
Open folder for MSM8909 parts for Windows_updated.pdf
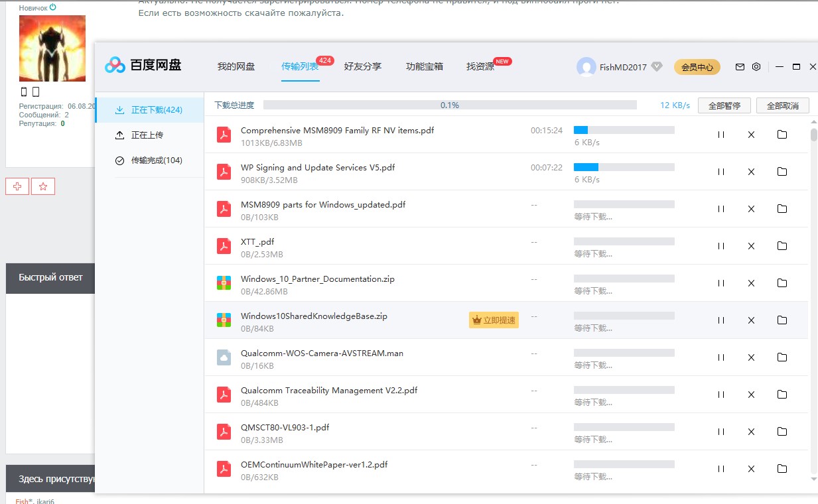[x=782, y=209]
